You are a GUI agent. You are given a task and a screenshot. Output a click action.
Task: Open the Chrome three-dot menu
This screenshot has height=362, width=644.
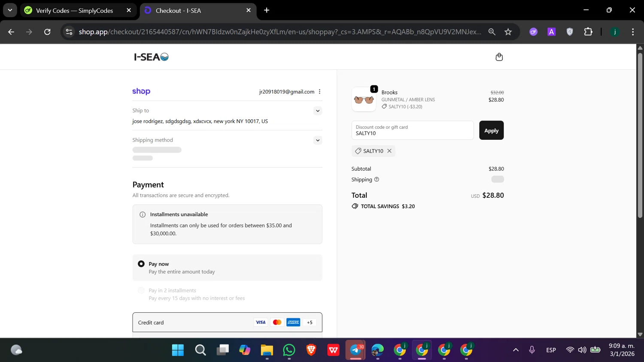click(x=633, y=32)
